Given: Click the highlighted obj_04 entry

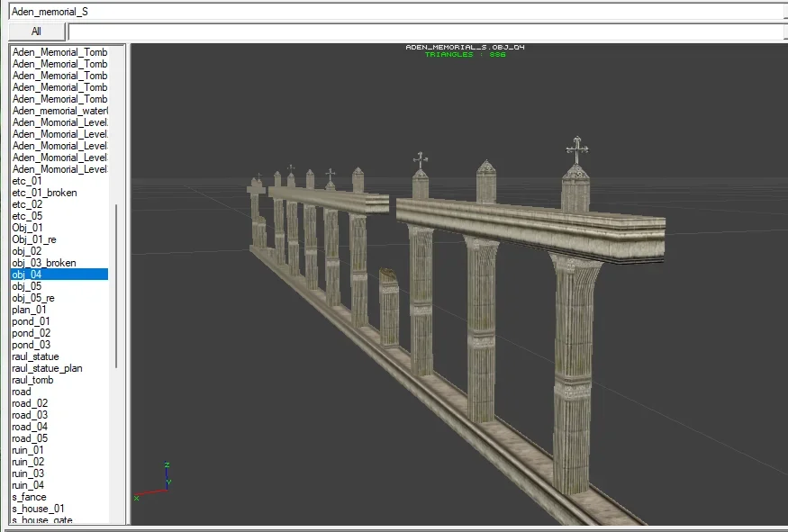Looking at the screenshot, I should tap(59, 275).
